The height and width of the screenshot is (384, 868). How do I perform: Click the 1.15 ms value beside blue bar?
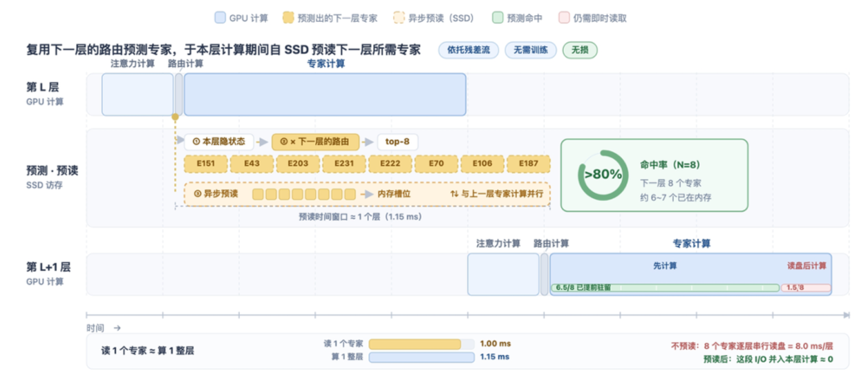pyautogui.click(x=494, y=357)
